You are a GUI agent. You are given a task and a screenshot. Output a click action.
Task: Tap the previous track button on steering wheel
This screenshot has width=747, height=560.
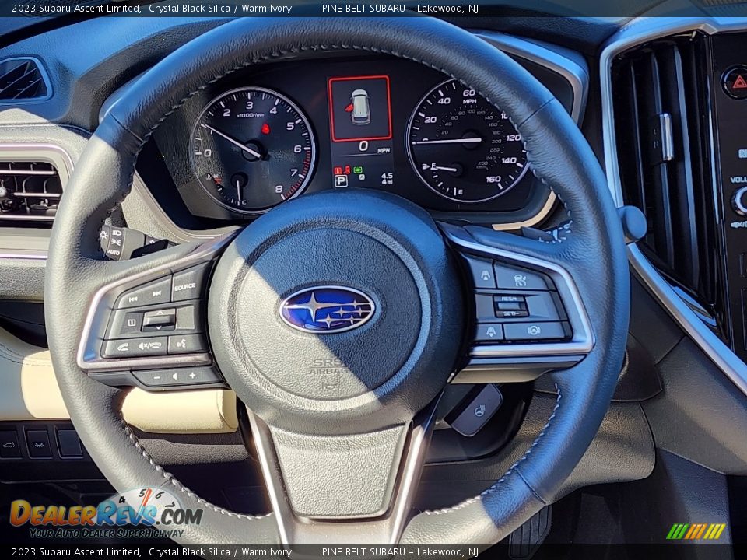point(133,299)
